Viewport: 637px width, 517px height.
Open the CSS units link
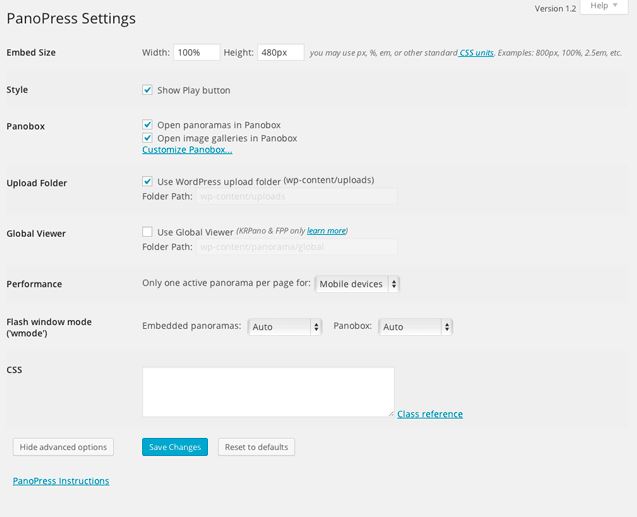(476, 53)
